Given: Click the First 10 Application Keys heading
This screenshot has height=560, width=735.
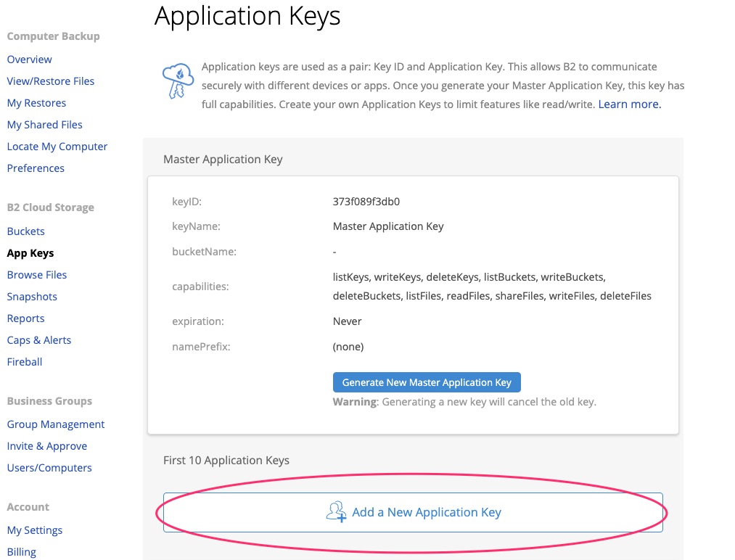Looking at the screenshot, I should (x=226, y=460).
